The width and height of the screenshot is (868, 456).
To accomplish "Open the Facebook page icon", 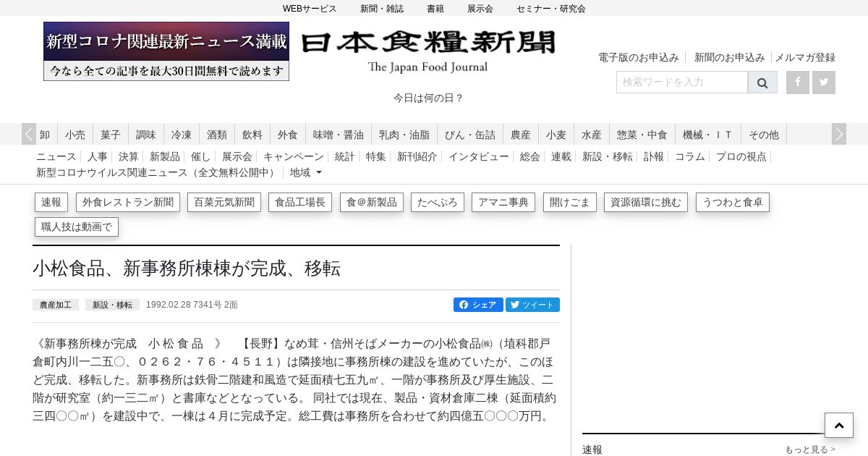I will click(798, 83).
